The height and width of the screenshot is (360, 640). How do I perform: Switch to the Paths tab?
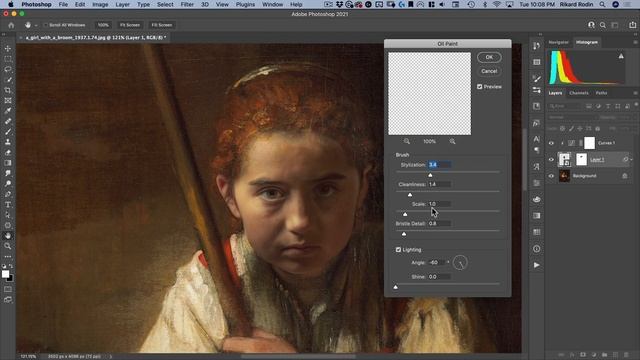[x=601, y=93]
